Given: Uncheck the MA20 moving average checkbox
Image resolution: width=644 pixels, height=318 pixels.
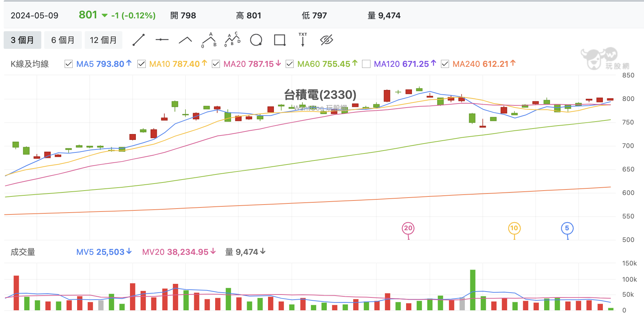Looking at the screenshot, I should point(216,64).
